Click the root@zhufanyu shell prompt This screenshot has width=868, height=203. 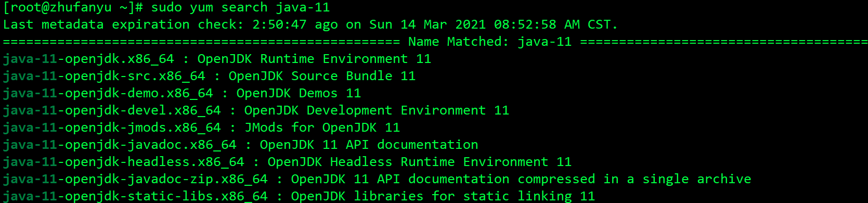(x=73, y=8)
